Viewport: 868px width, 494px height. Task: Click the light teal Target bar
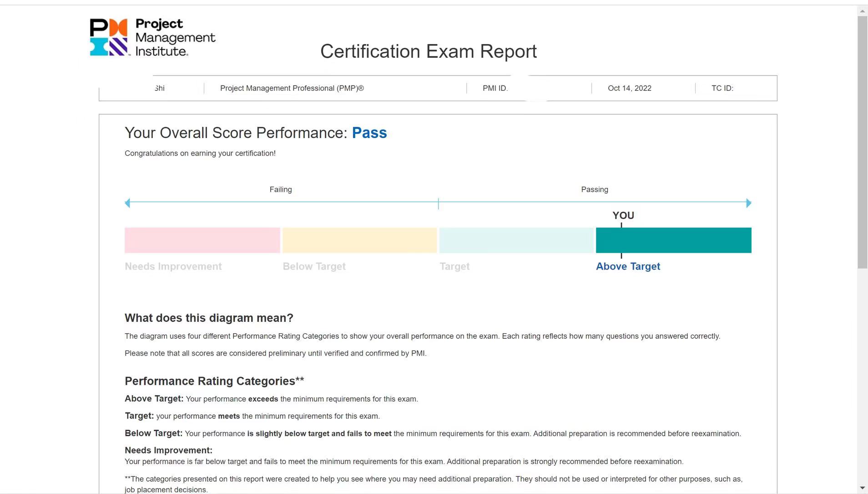click(516, 240)
